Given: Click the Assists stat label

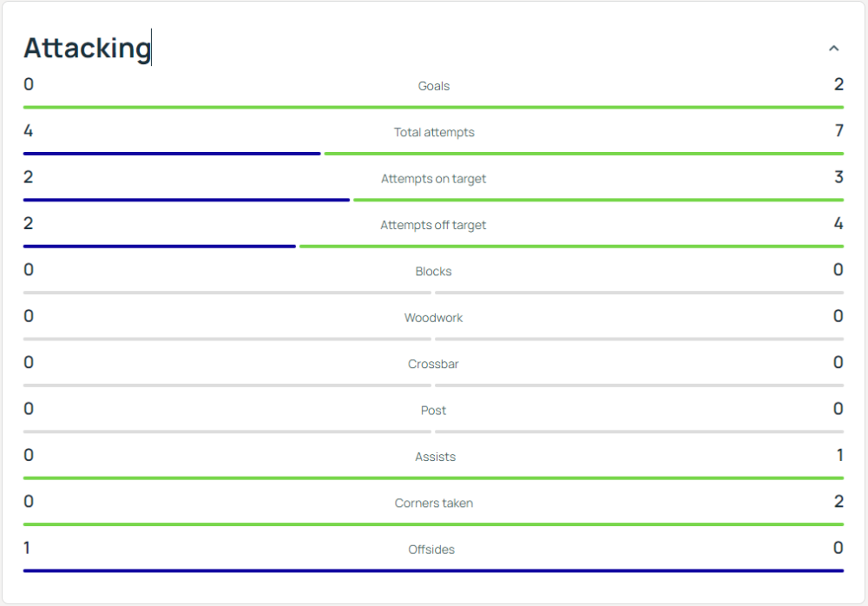Looking at the screenshot, I should (434, 457).
